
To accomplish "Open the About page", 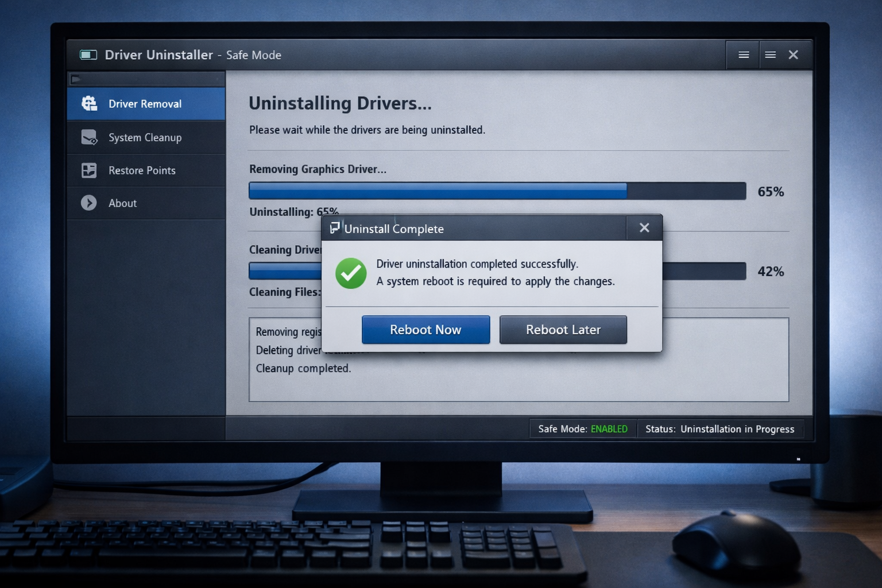I will tap(146, 203).
